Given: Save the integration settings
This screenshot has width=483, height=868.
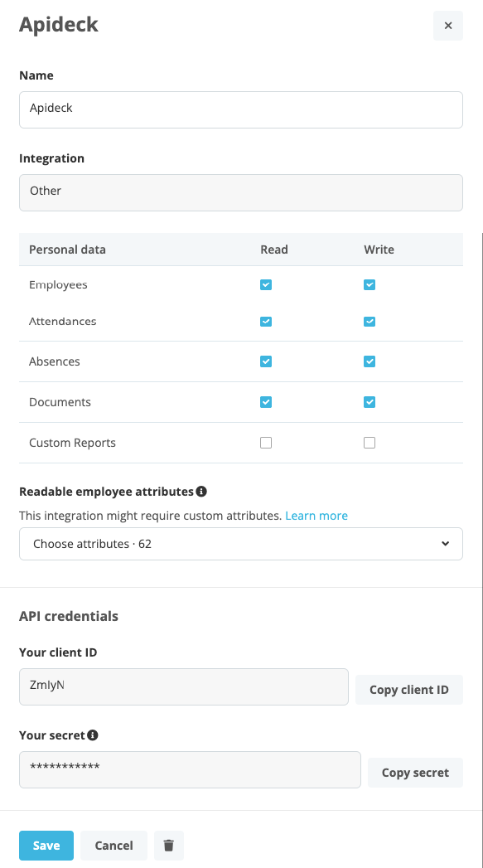Looking at the screenshot, I should coord(46,846).
